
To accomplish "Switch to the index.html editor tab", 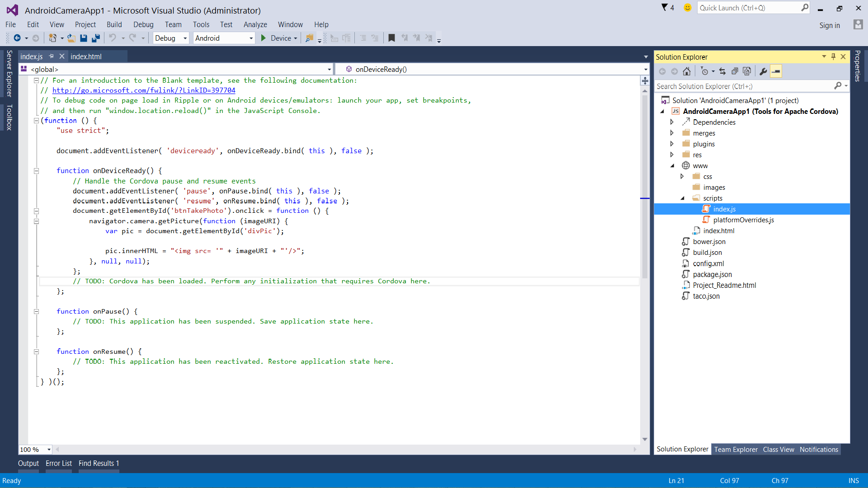I will (x=86, y=56).
